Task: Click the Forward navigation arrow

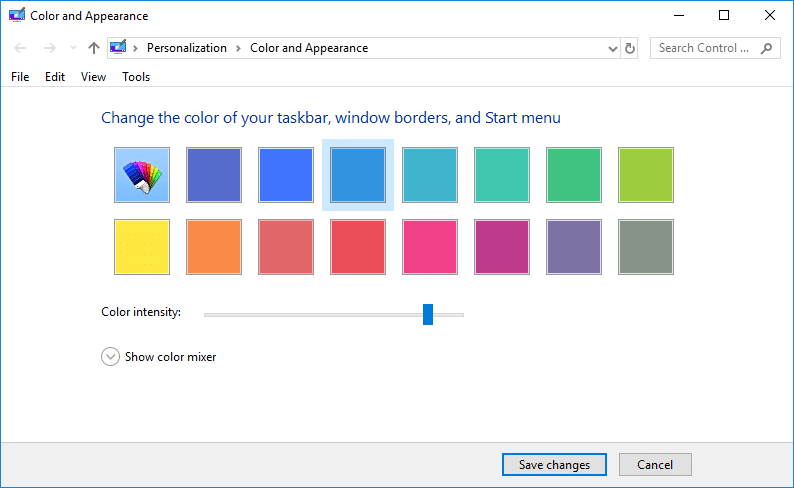Action: pyautogui.click(x=49, y=48)
